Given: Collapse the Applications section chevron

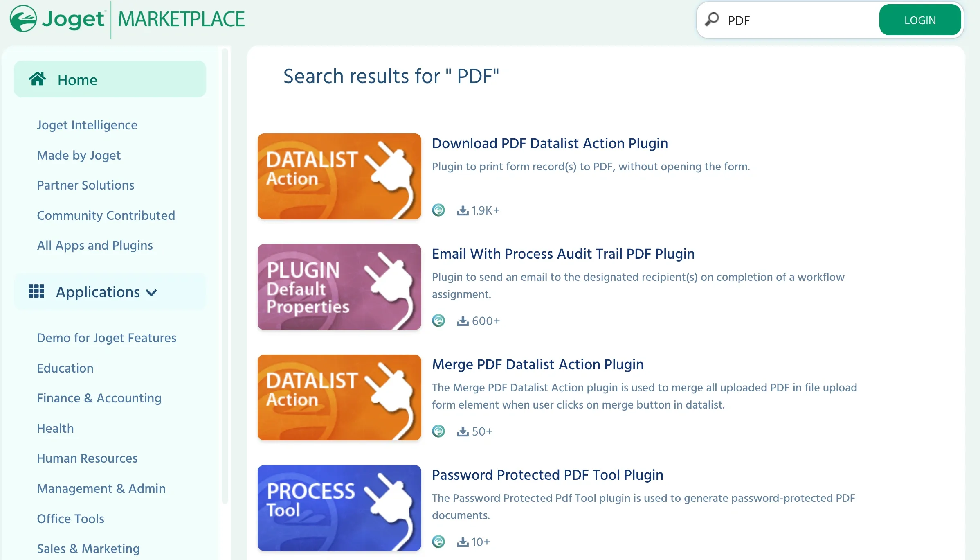Looking at the screenshot, I should (151, 292).
